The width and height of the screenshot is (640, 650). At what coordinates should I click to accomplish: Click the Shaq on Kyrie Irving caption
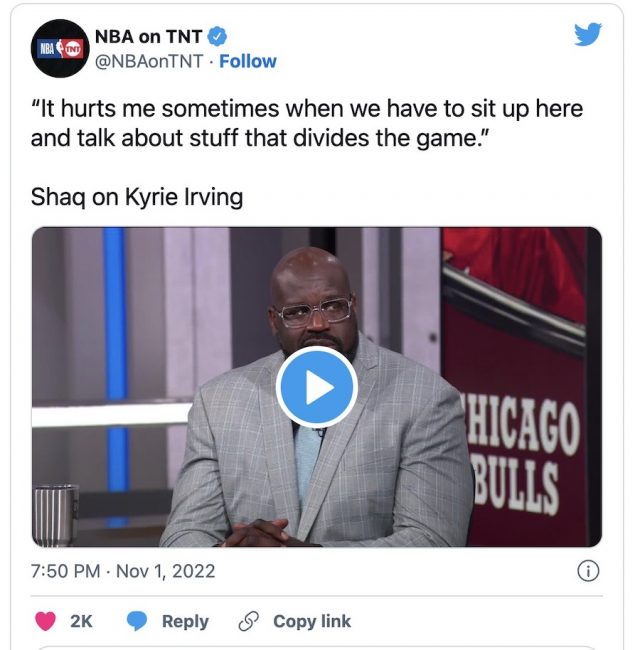coord(137,197)
